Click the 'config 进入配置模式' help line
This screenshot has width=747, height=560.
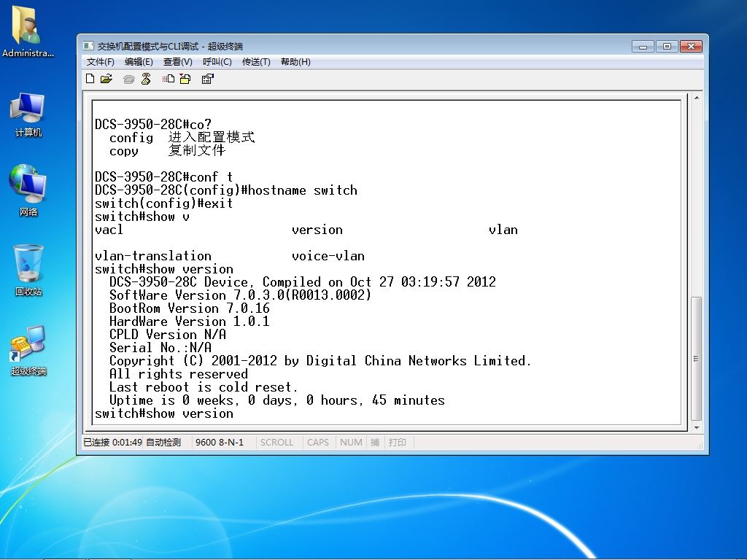click(182, 138)
